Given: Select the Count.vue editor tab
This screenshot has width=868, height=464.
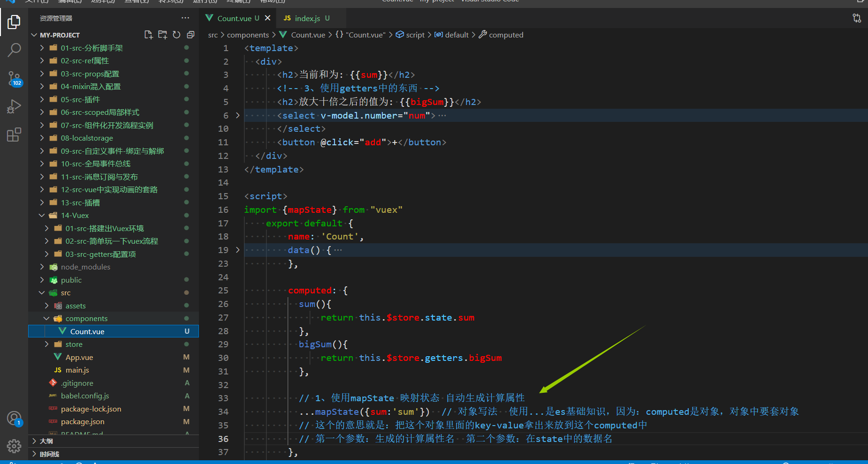Looking at the screenshot, I should [234, 18].
